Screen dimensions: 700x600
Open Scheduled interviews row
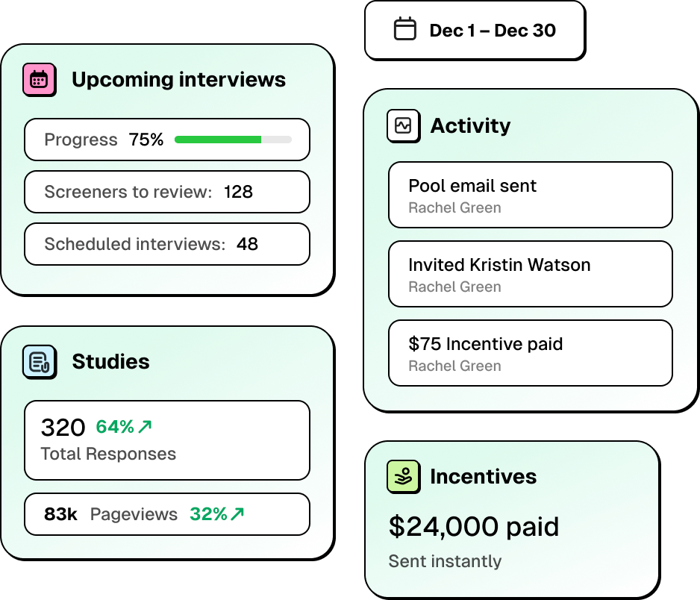coord(166,244)
